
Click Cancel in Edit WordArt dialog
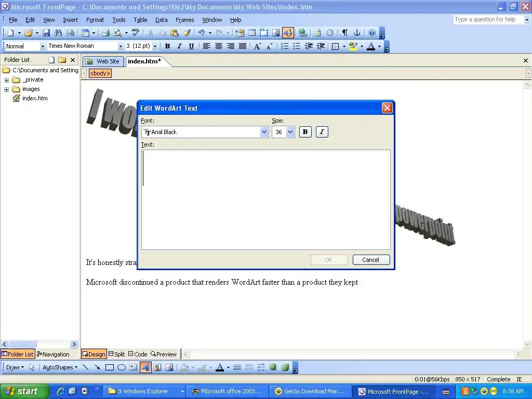tap(371, 260)
